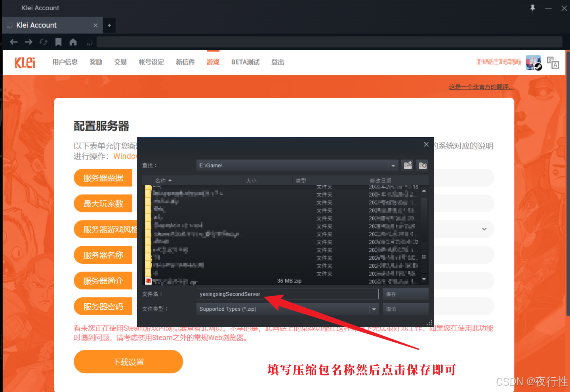Bookmark the current page
The width and height of the screenshot is (570, 392).
(59, 42)
